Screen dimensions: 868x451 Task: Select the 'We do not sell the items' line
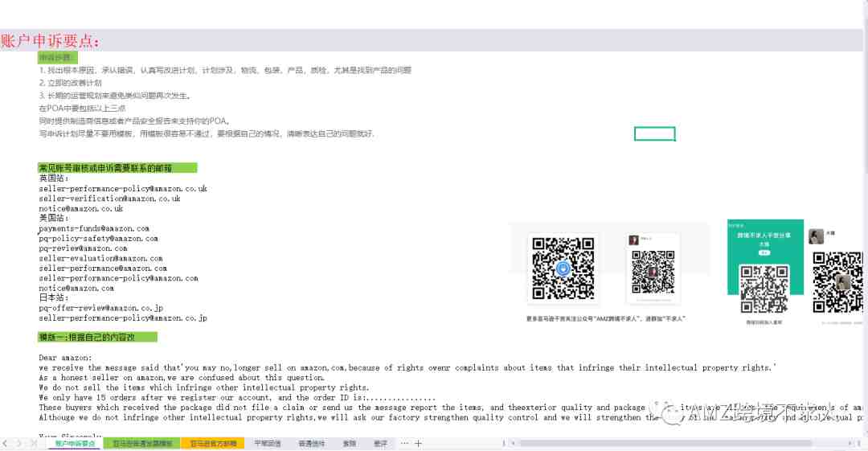click(x=203, y=387)
